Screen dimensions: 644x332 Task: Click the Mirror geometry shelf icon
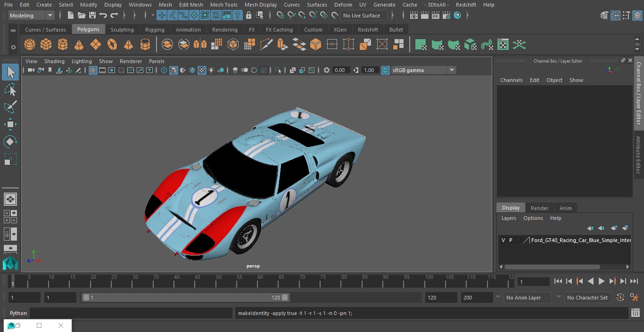(200, 45)
